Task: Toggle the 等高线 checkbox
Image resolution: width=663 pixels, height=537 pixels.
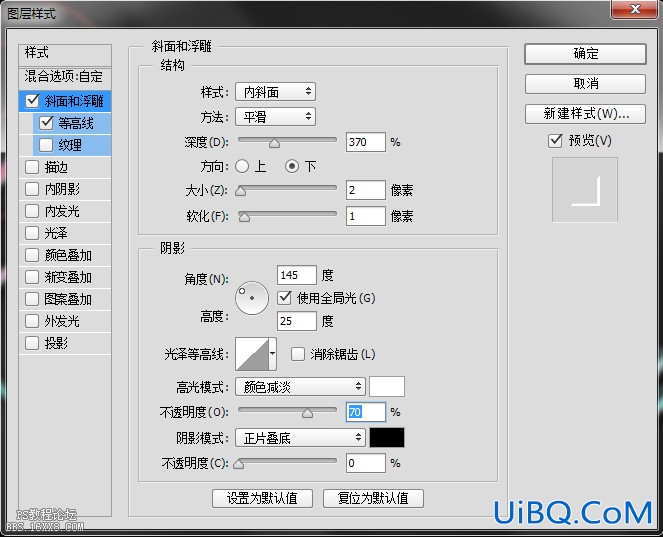Action: point(46,123)
